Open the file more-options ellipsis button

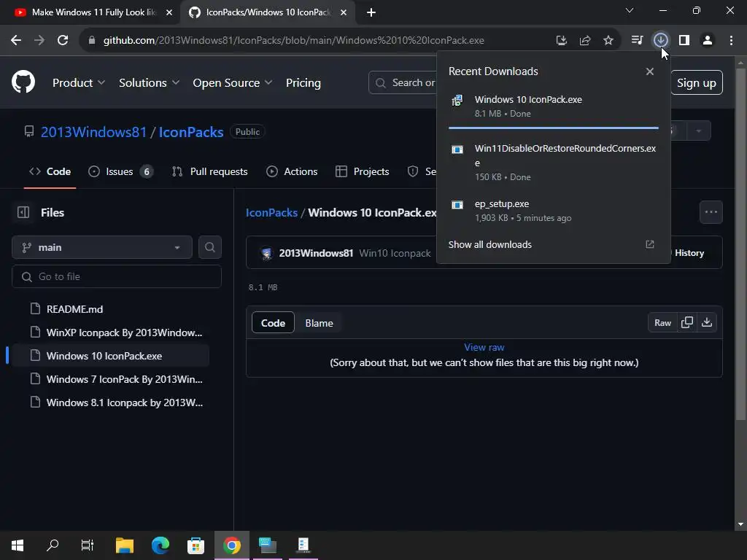click(711, 212)
